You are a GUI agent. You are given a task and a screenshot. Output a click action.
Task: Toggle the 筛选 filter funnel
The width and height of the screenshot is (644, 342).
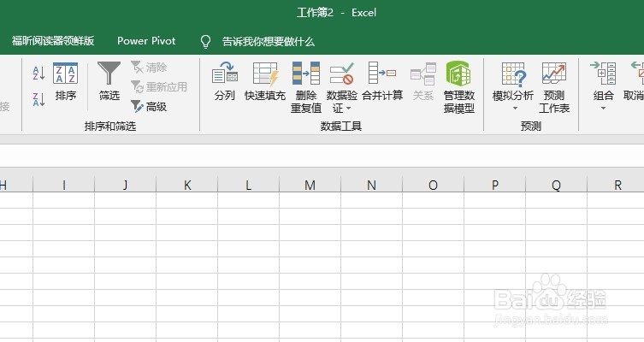109,82
